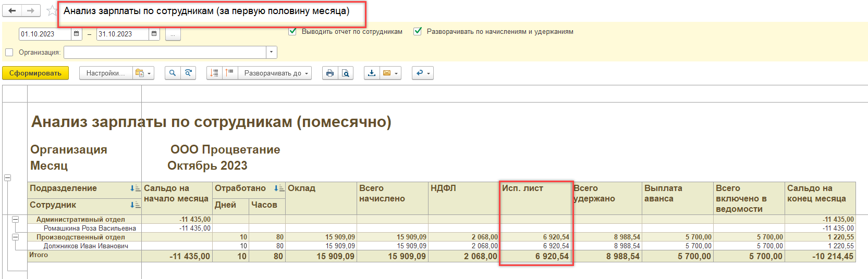Viewport: 868px width, 279px height.
Task: Send report by email envelope button
Action: click(390, 73)
